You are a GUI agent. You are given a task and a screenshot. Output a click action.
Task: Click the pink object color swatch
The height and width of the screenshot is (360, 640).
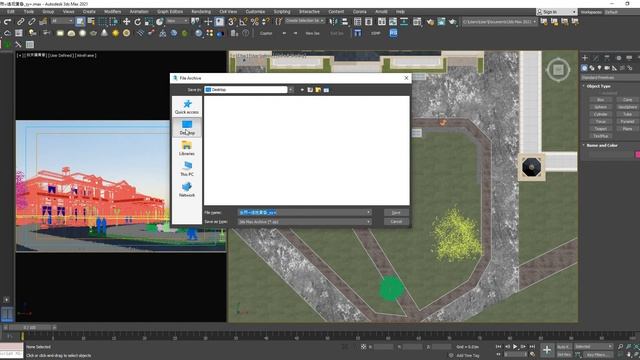[638, 155]
